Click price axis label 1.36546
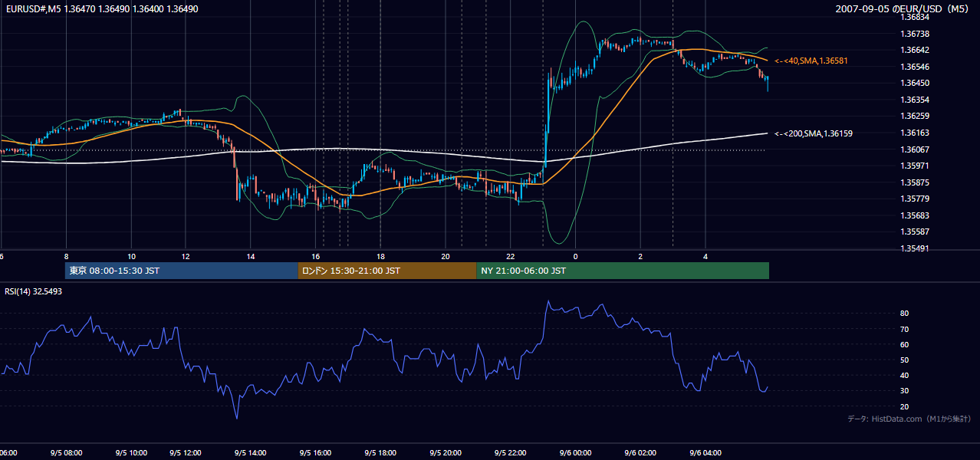The image size is (980, 460). click(x=914, y=67)
